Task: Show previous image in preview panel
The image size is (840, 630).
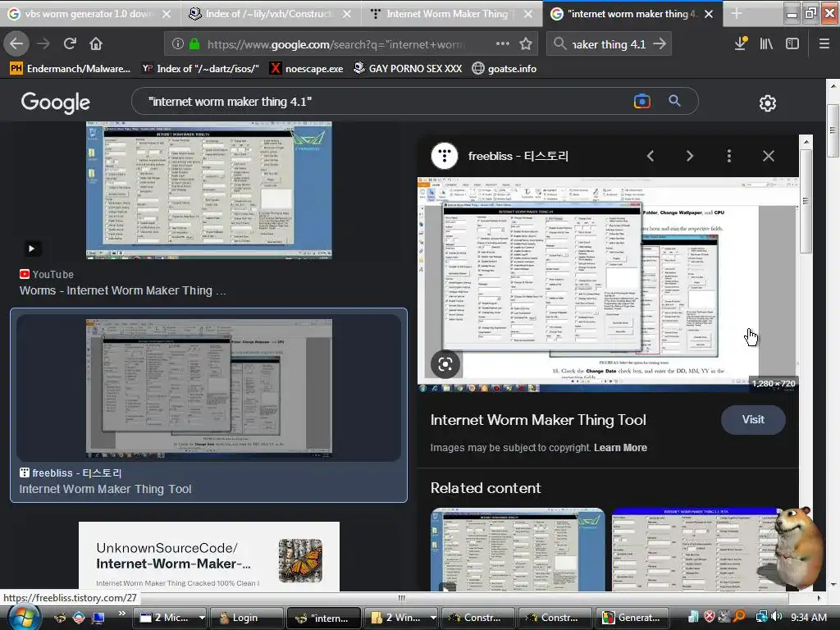Action: pos(651,156)
